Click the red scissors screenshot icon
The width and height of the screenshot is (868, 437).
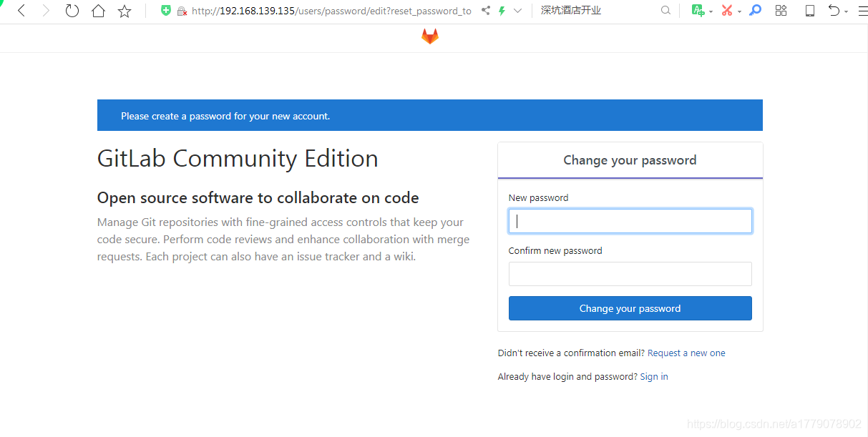click(x=727, y=11)
